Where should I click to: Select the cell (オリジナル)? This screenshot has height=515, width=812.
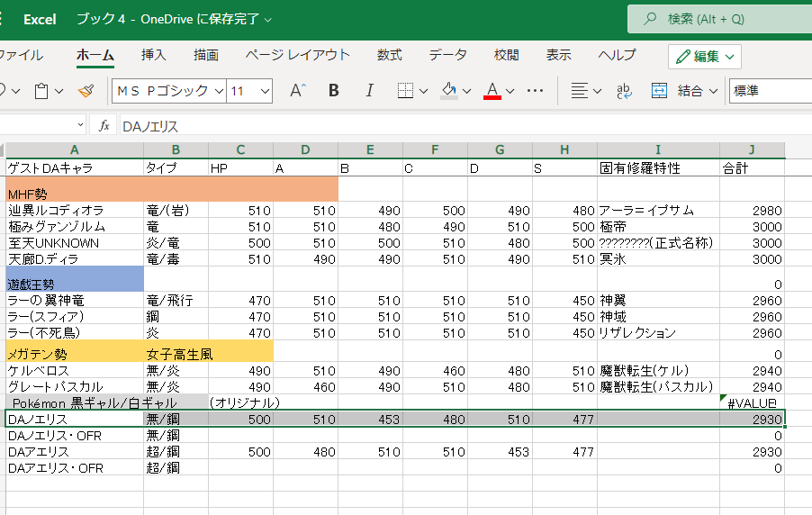click(x=240, y=402)
